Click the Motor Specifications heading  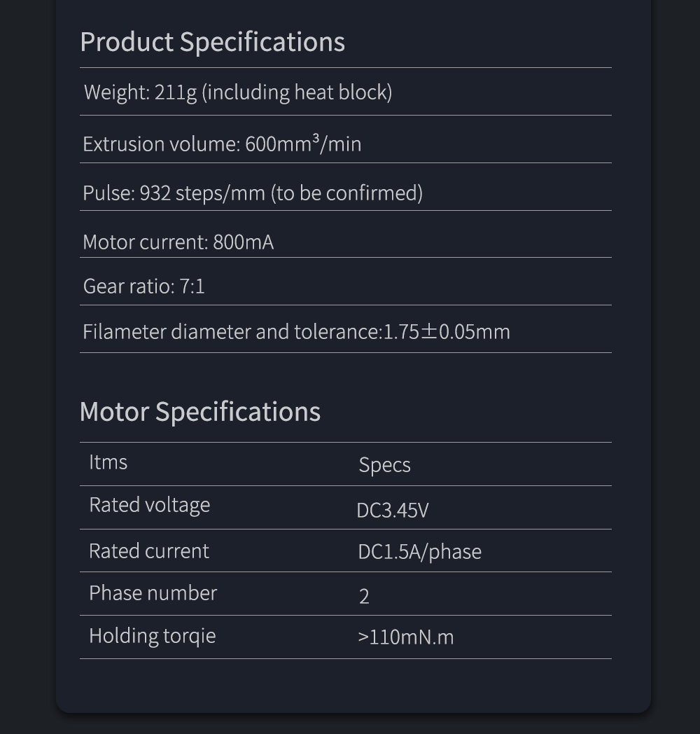200,411
